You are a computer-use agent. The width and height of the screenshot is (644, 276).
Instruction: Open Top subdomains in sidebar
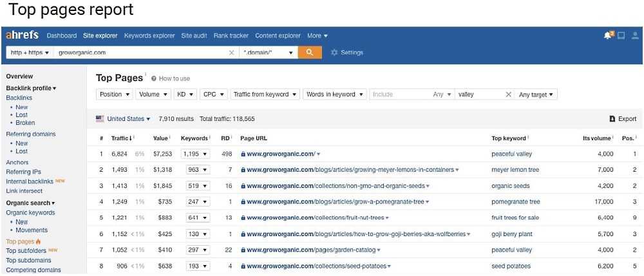(x=29, y=261)
